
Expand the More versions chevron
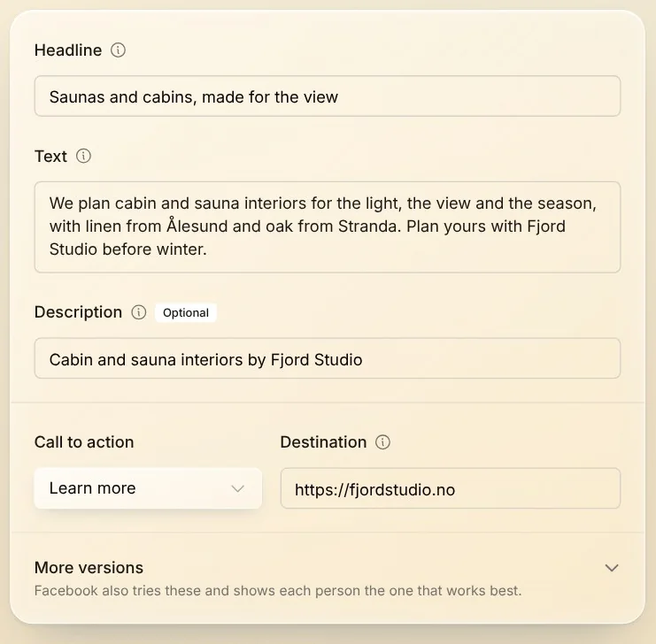pos(612,568)
